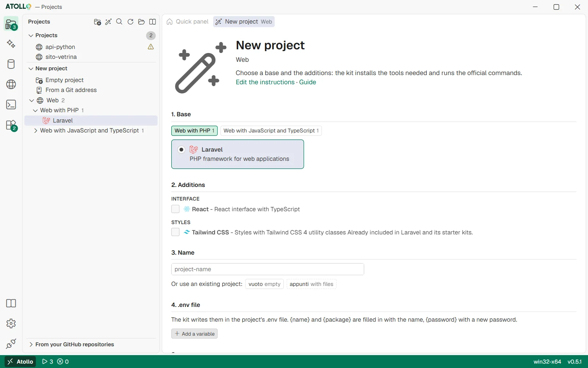
Task: Open the globe sidebar icon
Action: [x=11, y=84]
